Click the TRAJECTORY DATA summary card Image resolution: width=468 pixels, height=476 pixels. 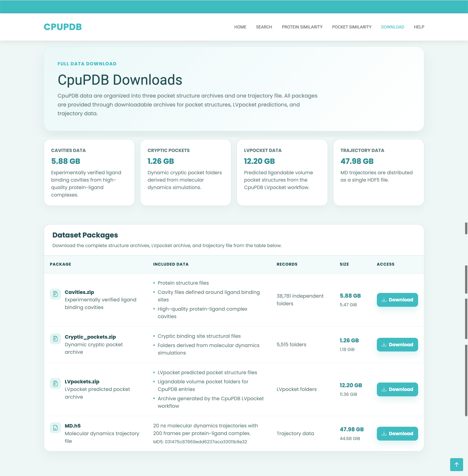coord(378,172)
